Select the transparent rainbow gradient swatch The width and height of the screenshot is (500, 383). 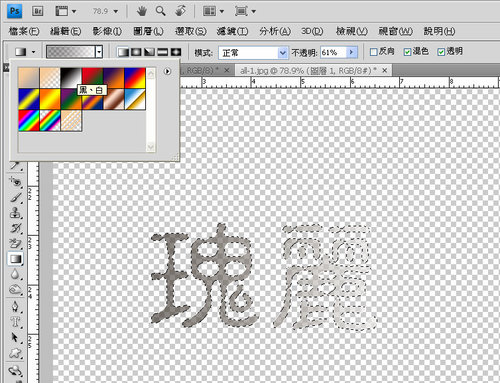(50, 121)
